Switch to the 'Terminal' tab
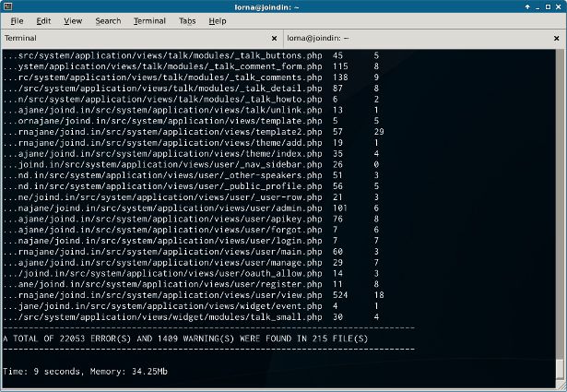Image resolution: width=567 pixels, height=392 pixels. click(x=142, y=39)
